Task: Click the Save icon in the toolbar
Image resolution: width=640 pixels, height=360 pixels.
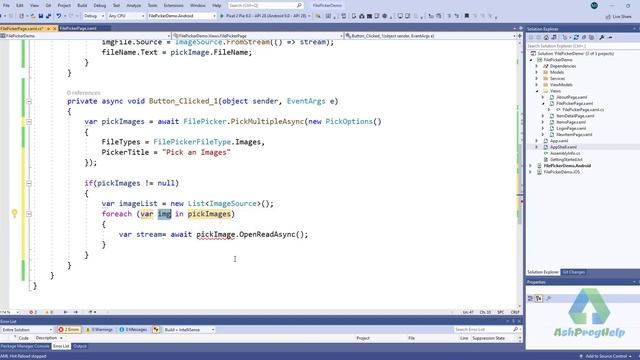Action: coord(41,16)
